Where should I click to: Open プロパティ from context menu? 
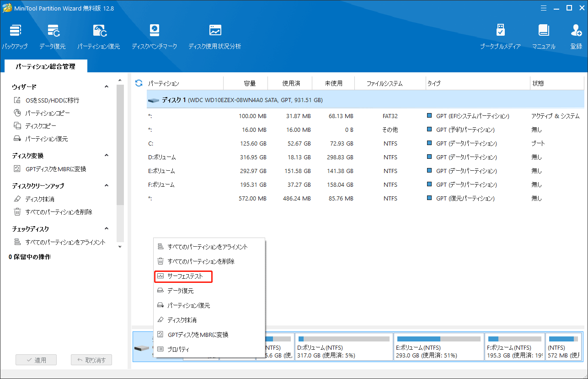(209, 349)
